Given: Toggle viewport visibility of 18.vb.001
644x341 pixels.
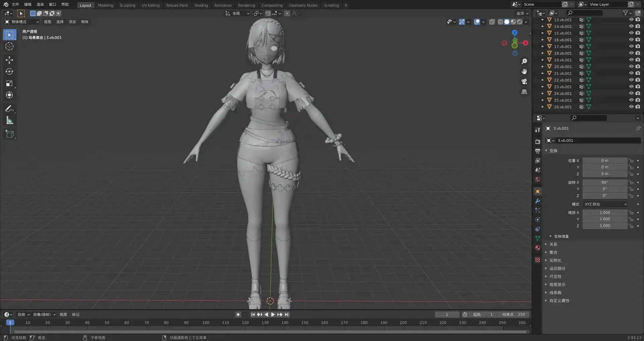Looking at the screenshot, I should 631,53.
